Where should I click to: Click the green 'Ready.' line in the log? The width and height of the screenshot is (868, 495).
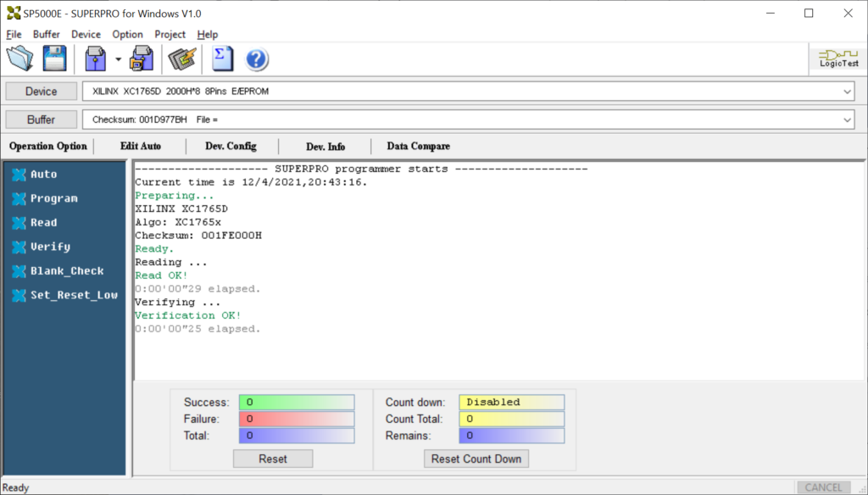pos(154,248)
